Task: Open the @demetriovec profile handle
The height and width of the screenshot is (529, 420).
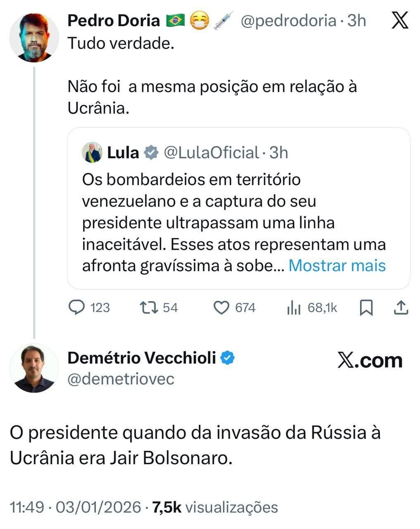Action: [x=121, y=379]
